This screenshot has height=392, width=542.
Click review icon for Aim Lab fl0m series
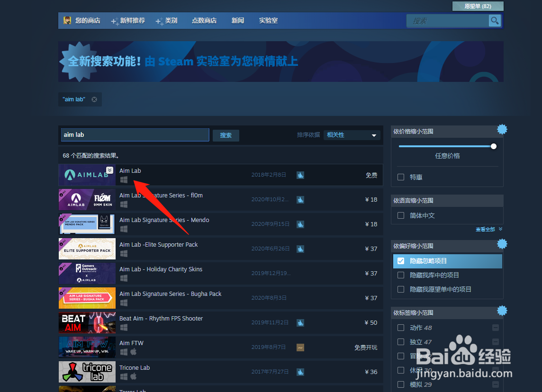[300, 200]
